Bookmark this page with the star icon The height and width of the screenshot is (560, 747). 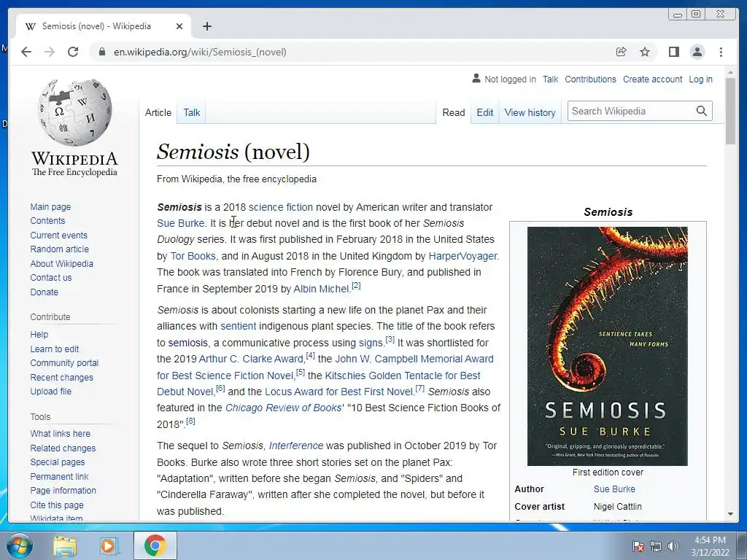(x=645, y=52)
